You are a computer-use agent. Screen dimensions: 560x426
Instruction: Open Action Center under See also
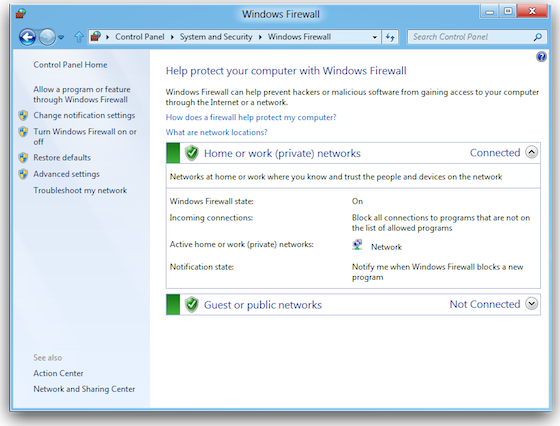tap(58, 373)
